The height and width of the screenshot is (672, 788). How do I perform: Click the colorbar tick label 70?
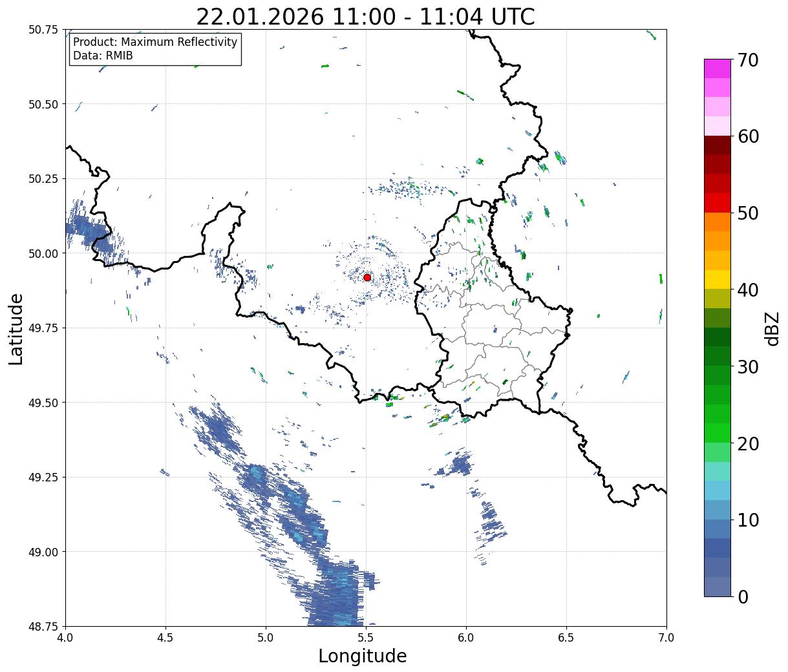click(748, 60)
